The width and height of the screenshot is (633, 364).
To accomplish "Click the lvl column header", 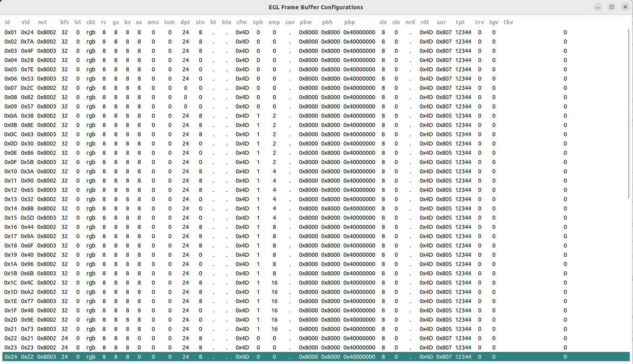I will 77,22.
